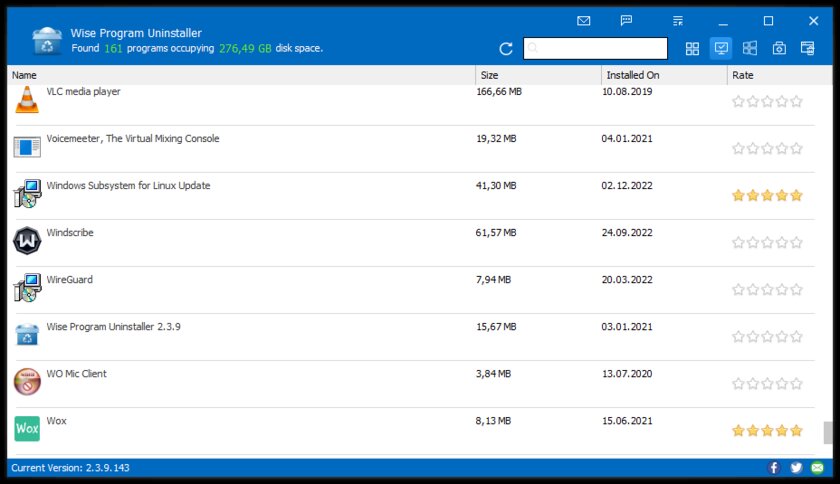The image size is (840, 484).
Task: Click the 166,66 MB size value
Action: 499,92
